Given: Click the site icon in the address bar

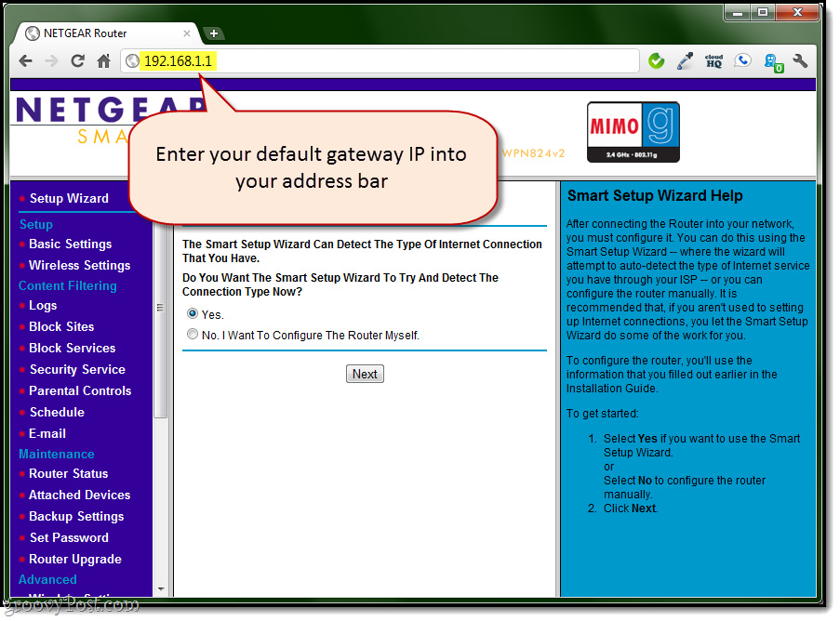Looking at the screenshot, I should (x=132, y=60).
